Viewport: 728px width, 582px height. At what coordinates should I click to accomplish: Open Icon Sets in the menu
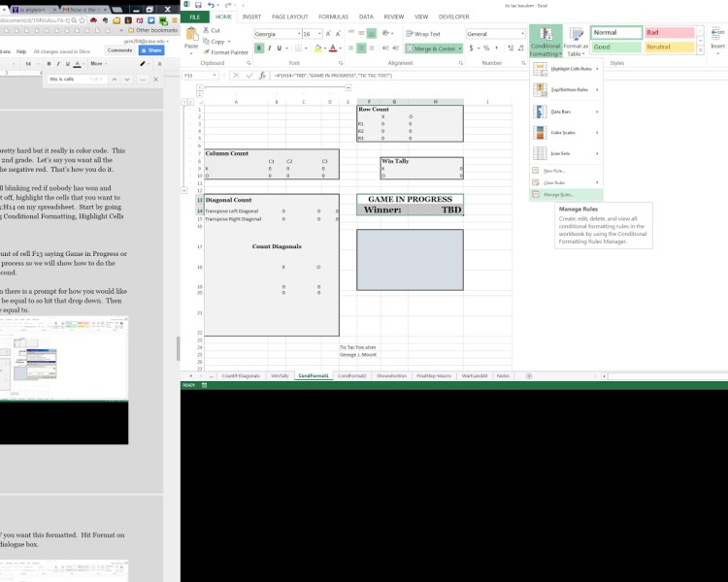[563, 153]
